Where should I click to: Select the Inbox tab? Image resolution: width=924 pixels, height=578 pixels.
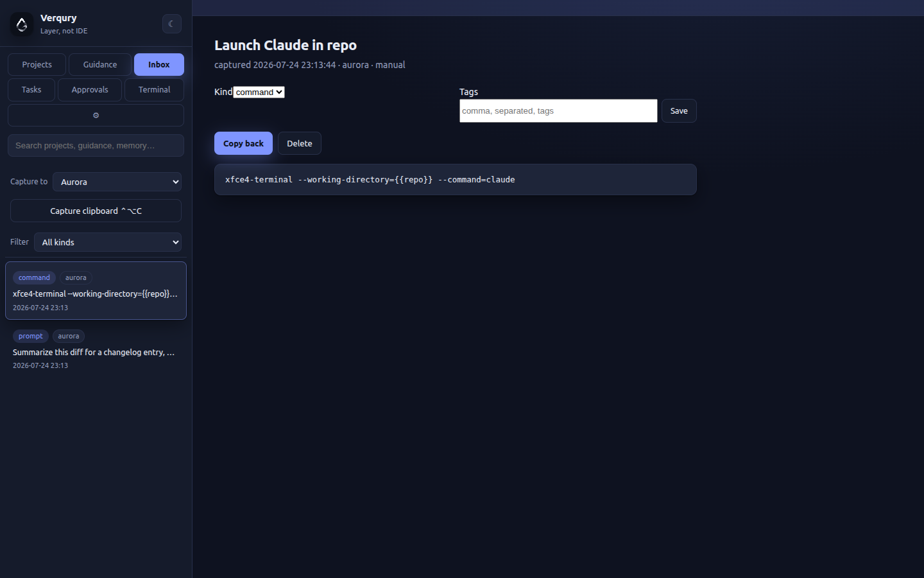pos(159,65)
